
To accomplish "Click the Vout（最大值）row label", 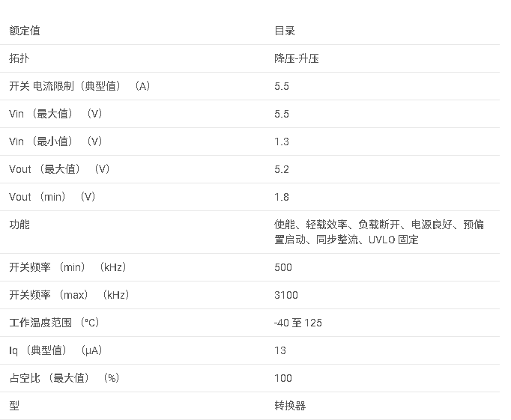I will coord(59,169).
